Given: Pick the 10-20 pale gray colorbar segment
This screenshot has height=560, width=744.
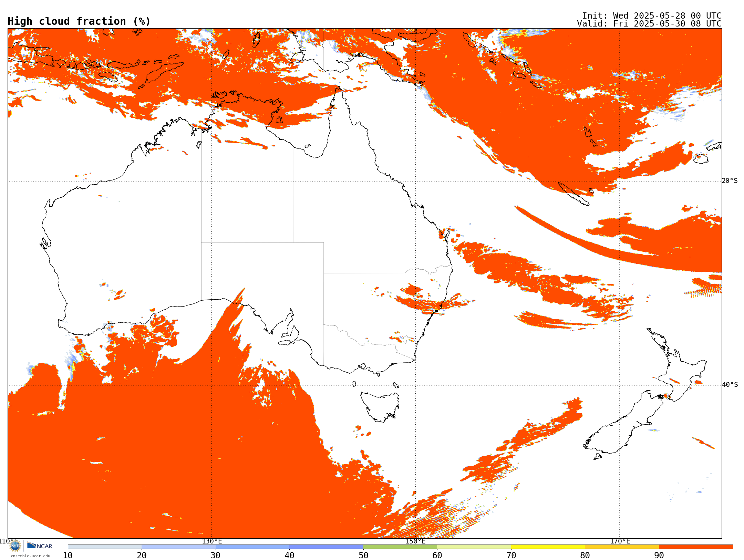Looking at the screenshot, I should 105,547.
